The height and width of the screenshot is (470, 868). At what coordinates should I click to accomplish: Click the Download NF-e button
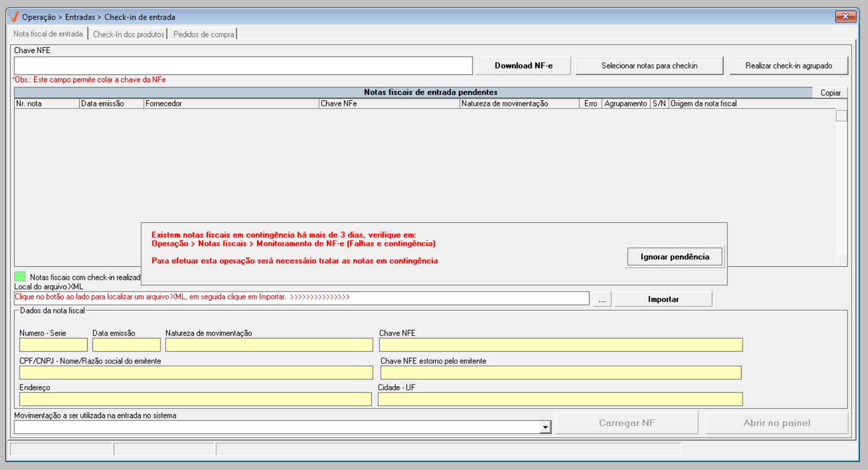523,66
